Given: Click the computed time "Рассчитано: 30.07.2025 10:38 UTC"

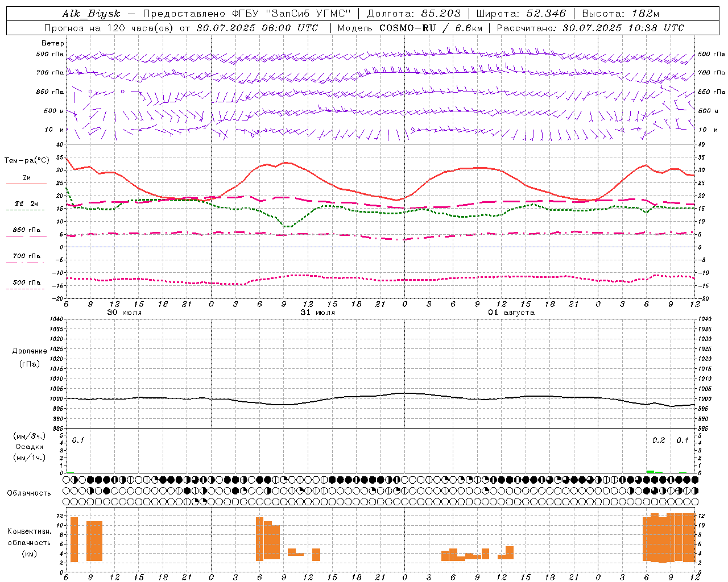Looking at the screenshot, I should click(x=590, y=28).
